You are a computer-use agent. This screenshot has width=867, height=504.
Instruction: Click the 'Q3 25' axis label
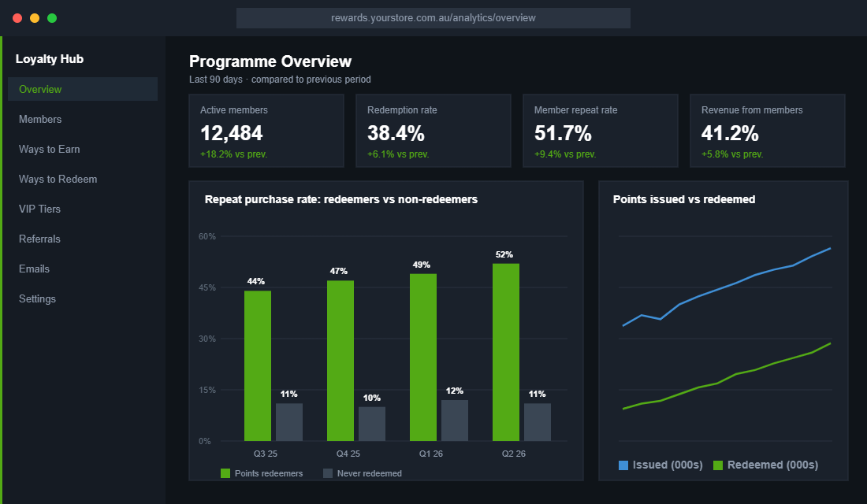click(x=266, y=454)
